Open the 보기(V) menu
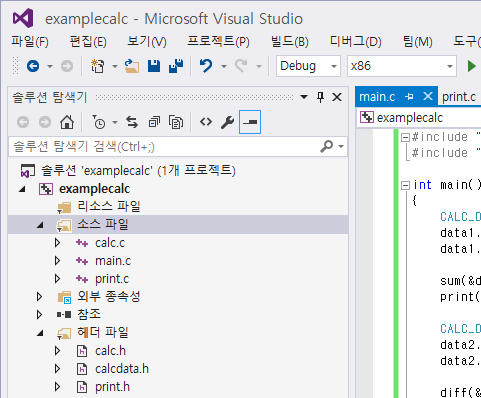This screenshot has height=398, width=481. [x=147, y=42]
